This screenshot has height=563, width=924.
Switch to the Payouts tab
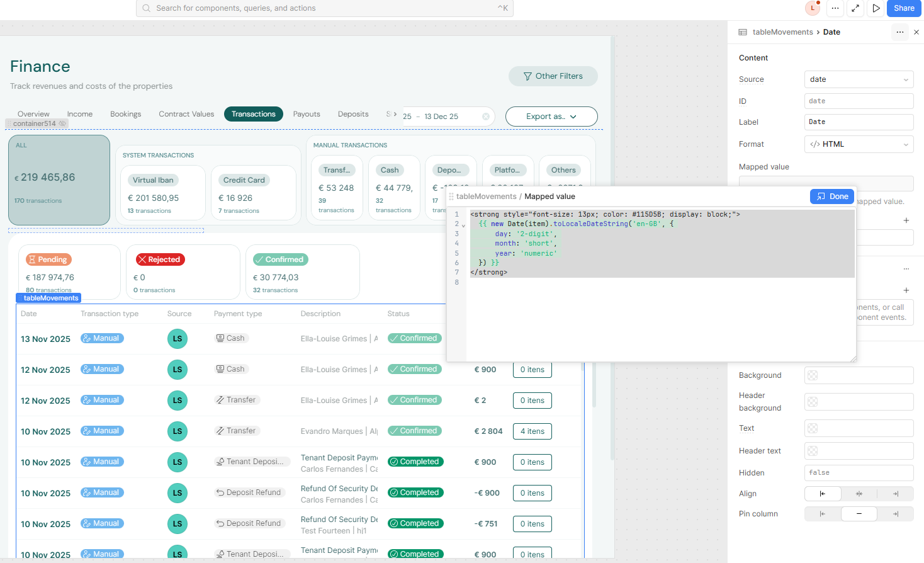pyautogui.click(x=307, y=114)
